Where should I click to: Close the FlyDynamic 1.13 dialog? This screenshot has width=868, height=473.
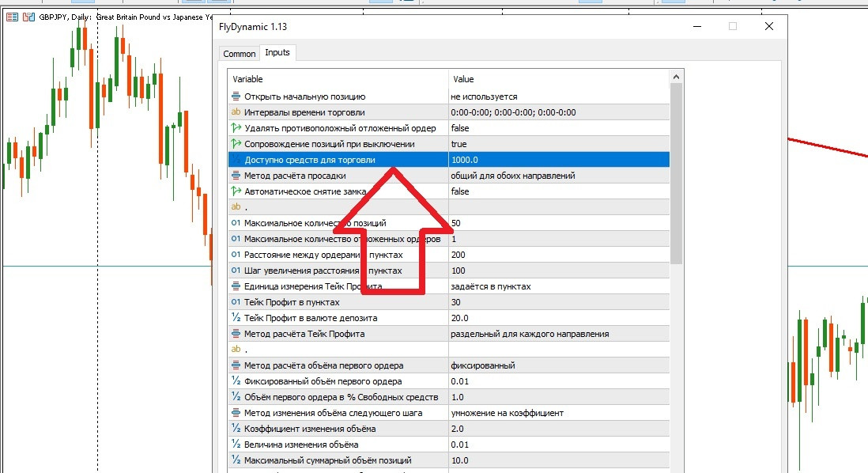(x=769, y=26)
